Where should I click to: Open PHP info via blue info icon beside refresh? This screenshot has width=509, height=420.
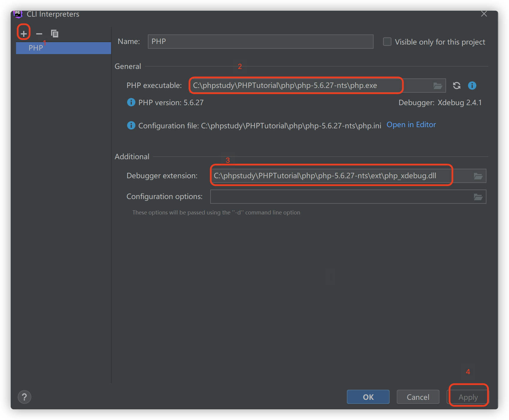point(472,86)
